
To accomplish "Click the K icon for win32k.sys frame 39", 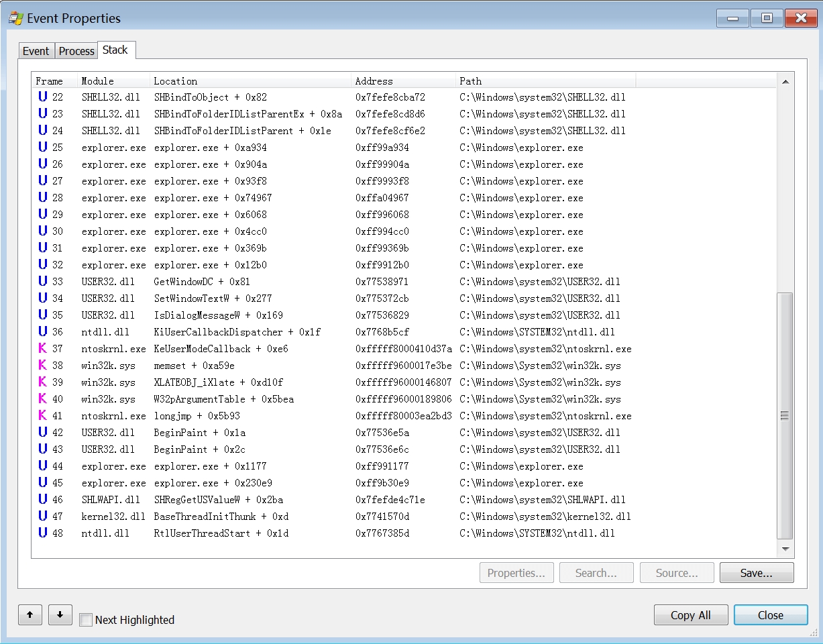I will tap(42, 382).
